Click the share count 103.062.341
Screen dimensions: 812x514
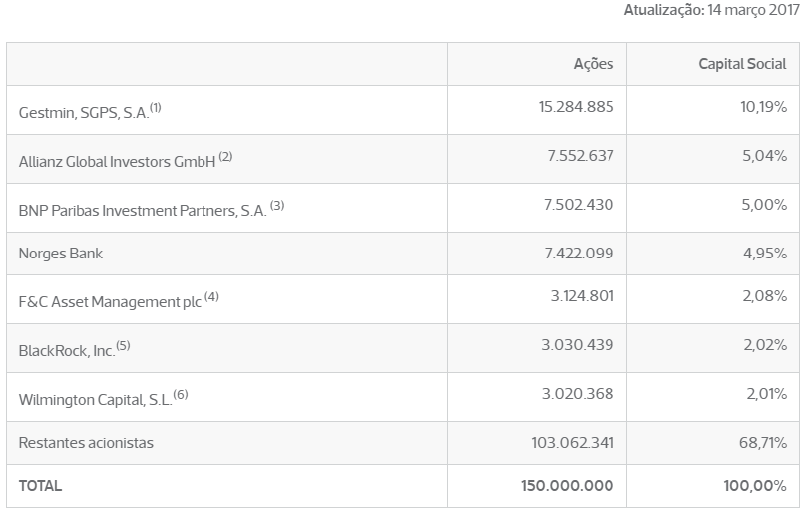pos(573,443)
